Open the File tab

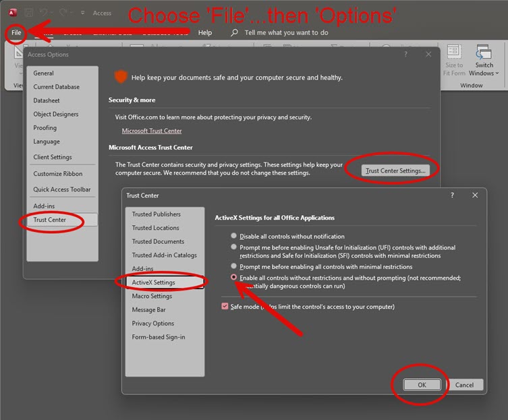point(16,32)
